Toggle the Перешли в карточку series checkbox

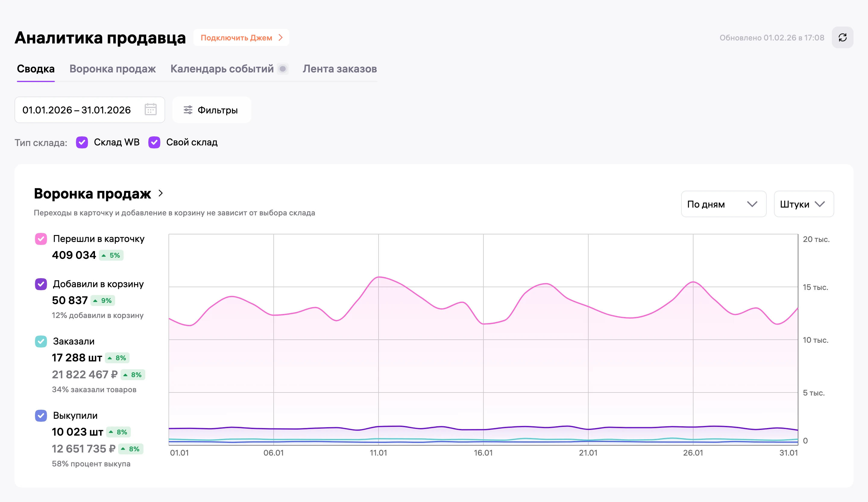(x=41, y=239)
